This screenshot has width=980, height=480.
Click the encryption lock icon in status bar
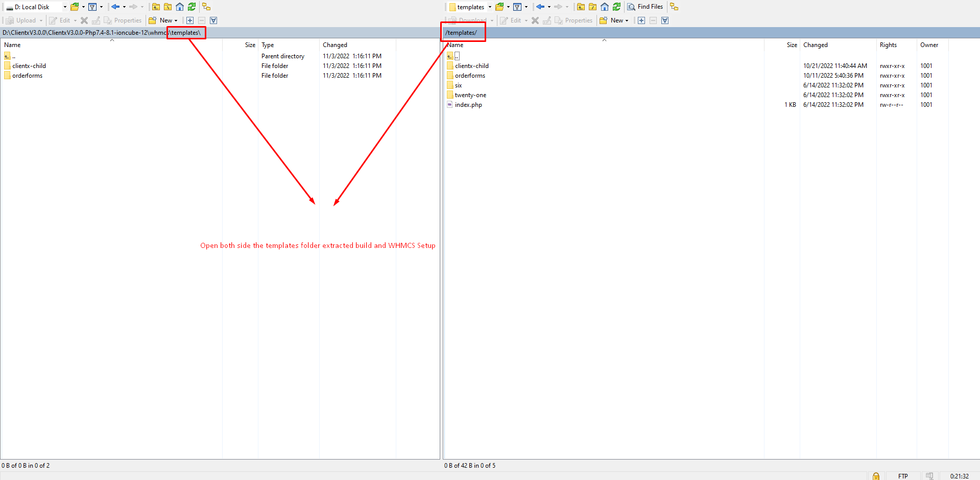876,476
